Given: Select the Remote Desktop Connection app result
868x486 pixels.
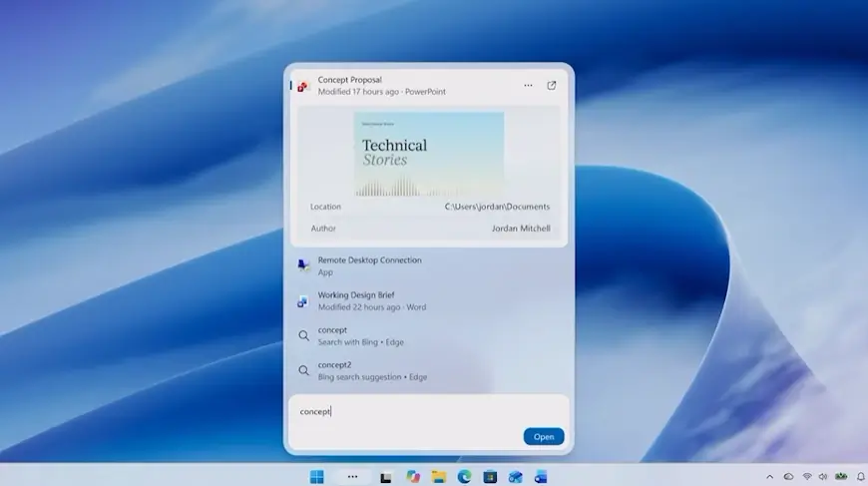Looking at the screenshot, I should [429, 266].
